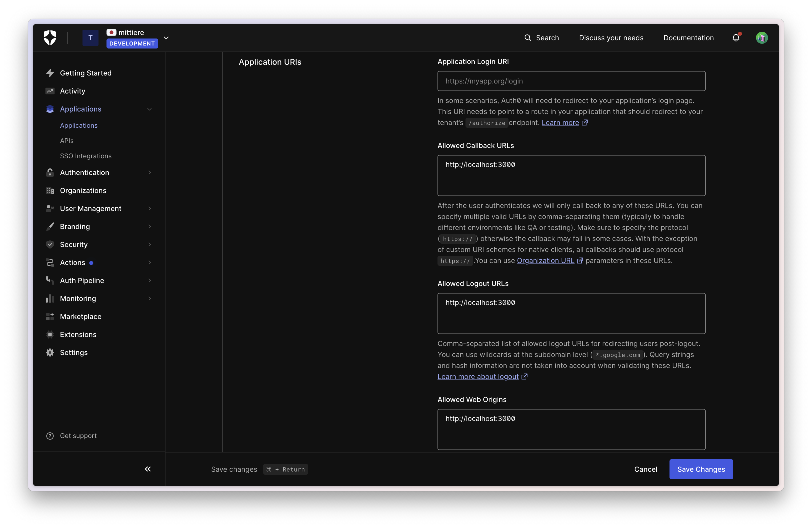Expand the Authentication menu chevron

click(x=149, y=172)
